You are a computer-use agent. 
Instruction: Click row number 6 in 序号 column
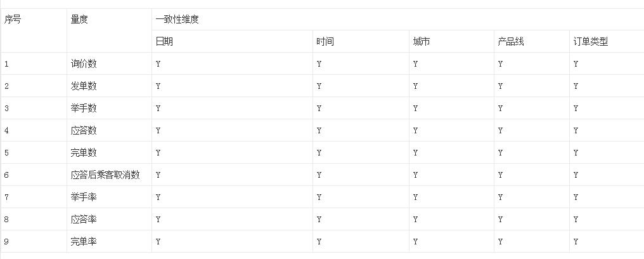[x=6, y=175]
